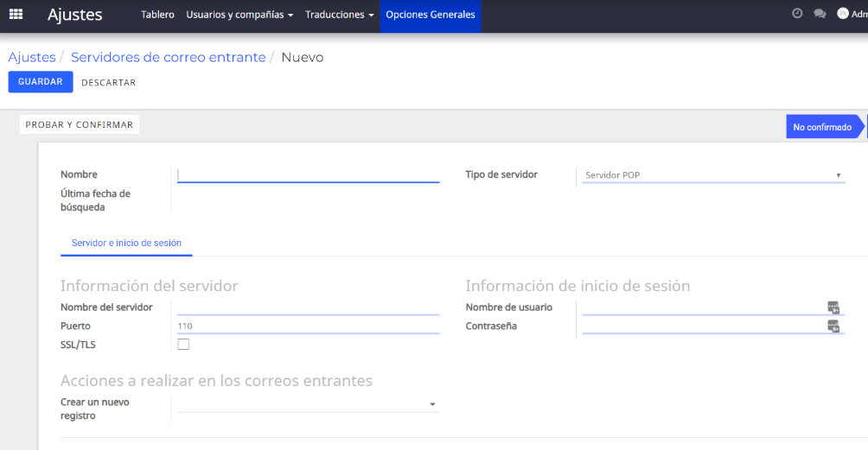Open the apps grid menu icon
Viewport: 868px width, 450px height.
tap(16, 15)
